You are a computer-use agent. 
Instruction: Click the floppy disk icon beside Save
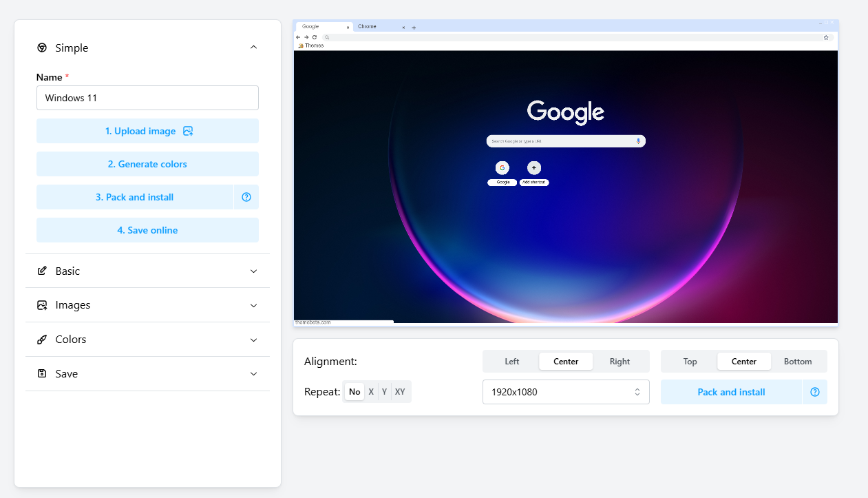(42, 373)
